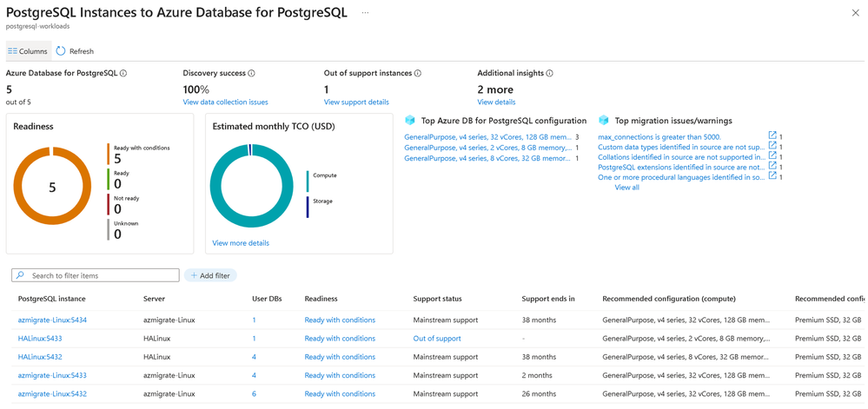Show Out of support instances info
This screenshot has height=409, width=868.
[x=418, y=73]
